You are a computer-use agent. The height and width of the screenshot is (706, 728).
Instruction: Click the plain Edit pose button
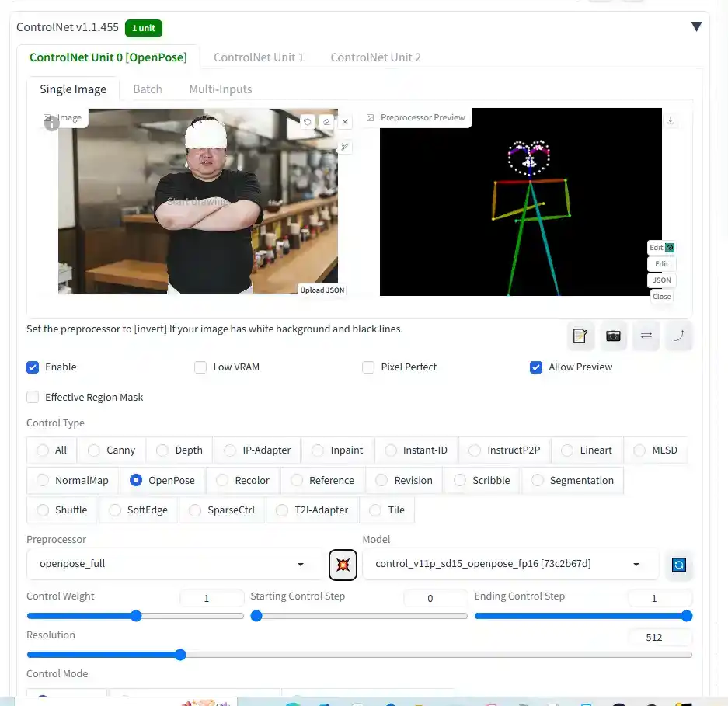pyautogui.click(x=662, y=263)
